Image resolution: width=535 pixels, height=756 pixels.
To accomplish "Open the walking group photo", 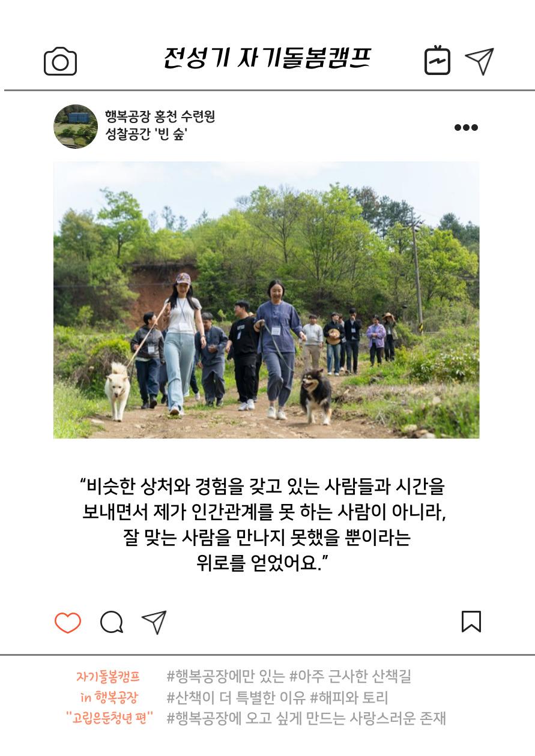I will click(267, 300).
